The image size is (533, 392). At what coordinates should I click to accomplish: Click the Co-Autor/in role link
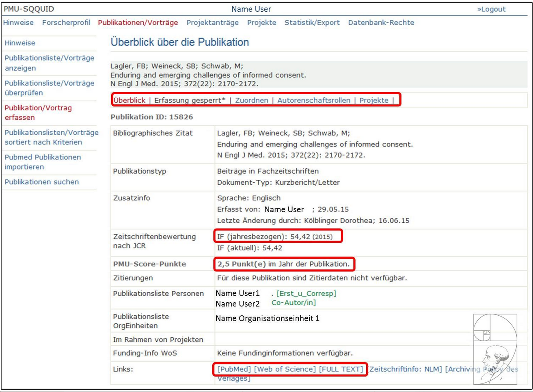(x=294, y=303)
